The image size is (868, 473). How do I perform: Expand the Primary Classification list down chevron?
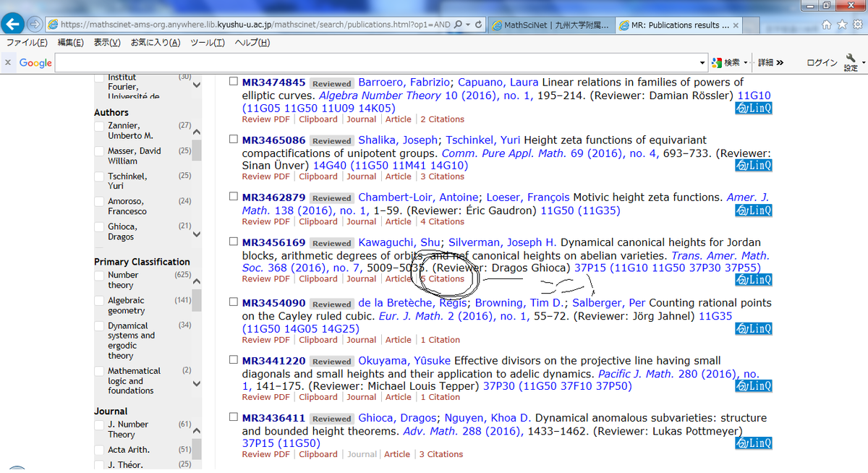pos(197,384)
